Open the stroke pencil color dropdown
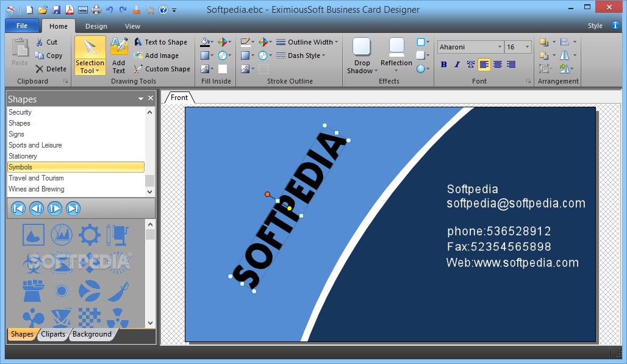 point(253,42)
